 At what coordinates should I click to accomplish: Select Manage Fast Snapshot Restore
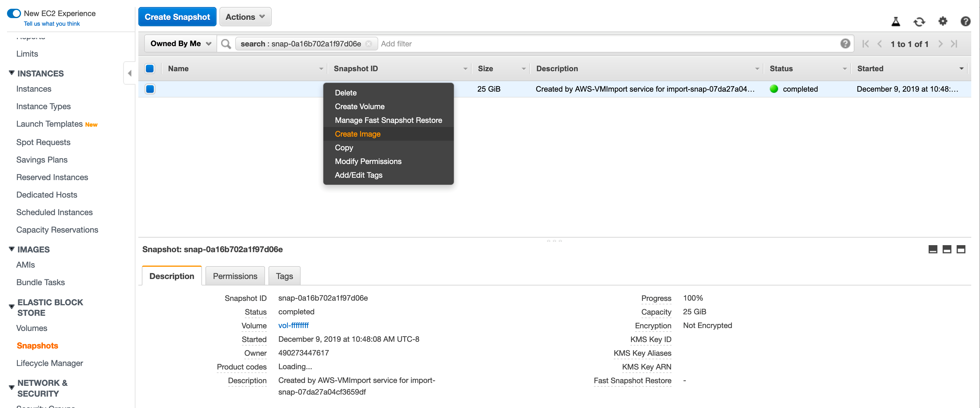pos(388,120)
